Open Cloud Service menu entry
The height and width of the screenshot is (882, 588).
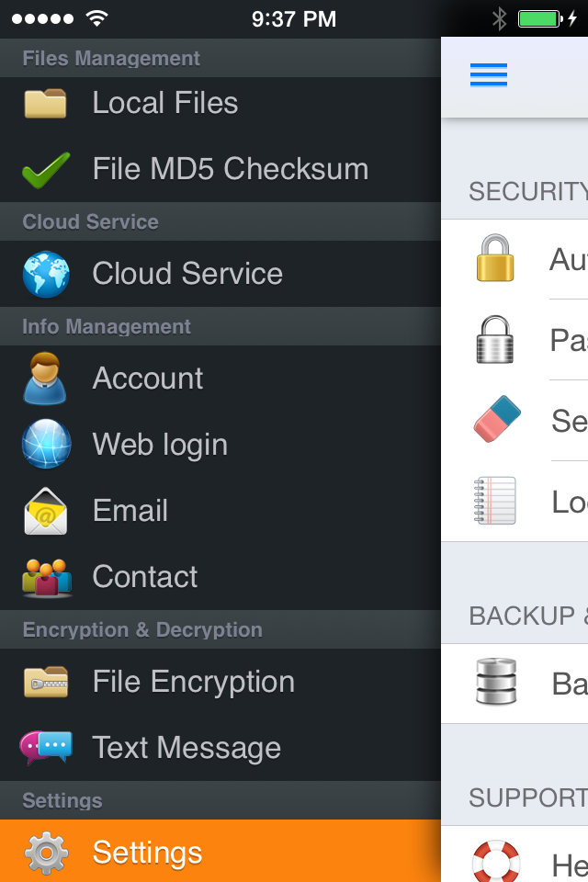187,274
